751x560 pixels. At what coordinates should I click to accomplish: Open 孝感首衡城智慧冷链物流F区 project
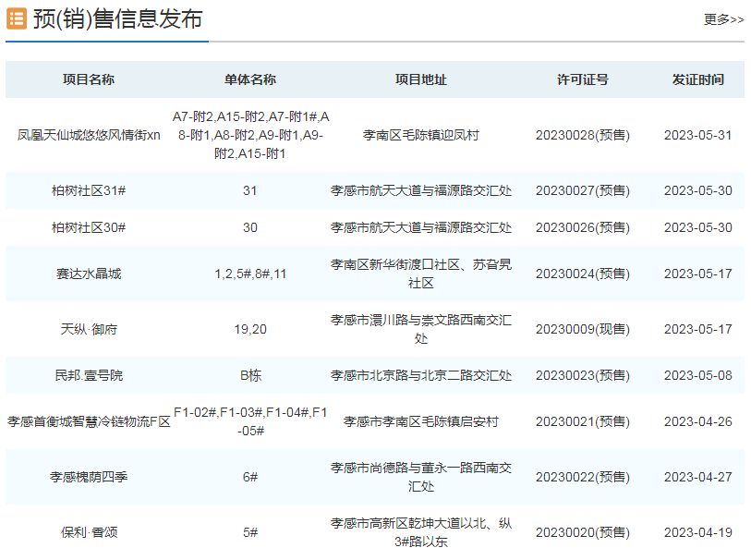coord(89,421)
